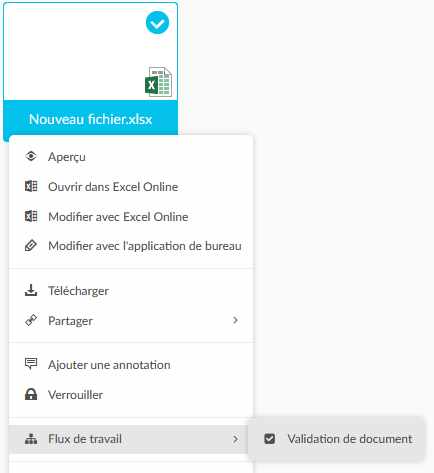Expand the Partager submenu arrow
This screenshot has width=434, height=473.
(x=235, y=320)
